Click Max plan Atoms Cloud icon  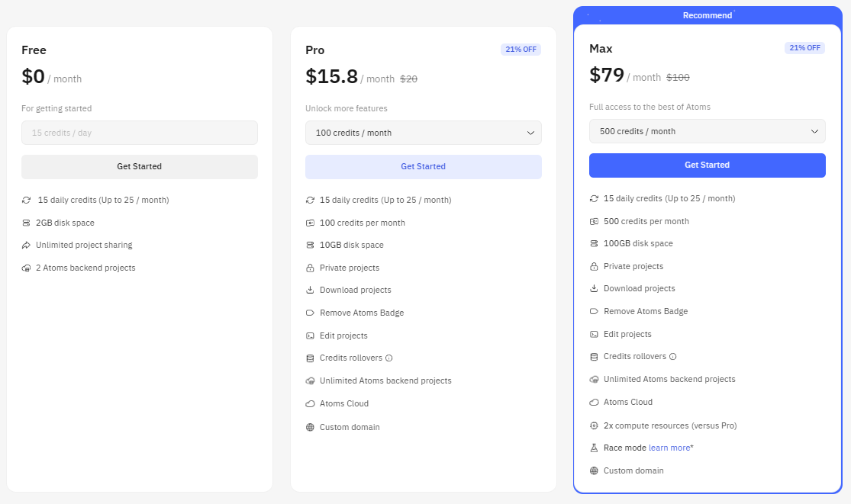594,402
